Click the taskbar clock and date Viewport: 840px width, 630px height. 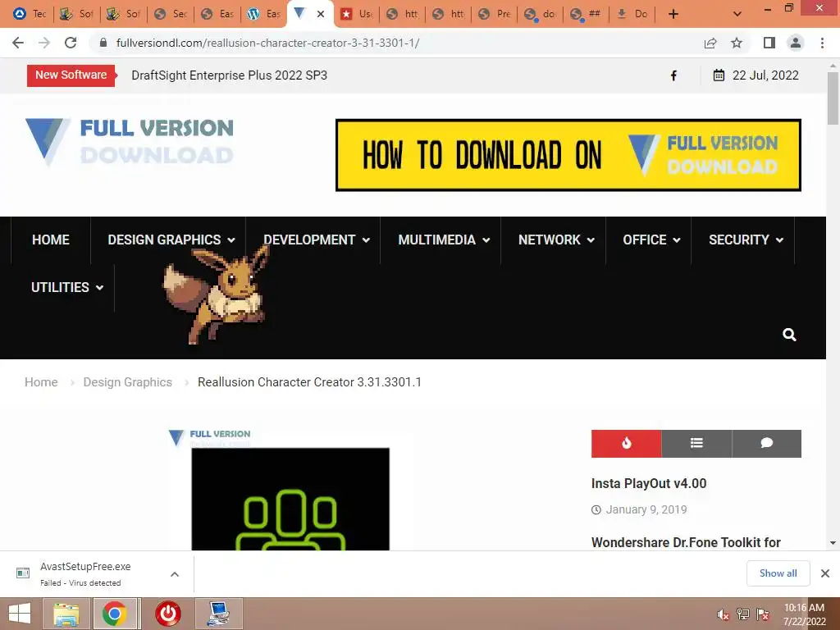pos(804,614)
